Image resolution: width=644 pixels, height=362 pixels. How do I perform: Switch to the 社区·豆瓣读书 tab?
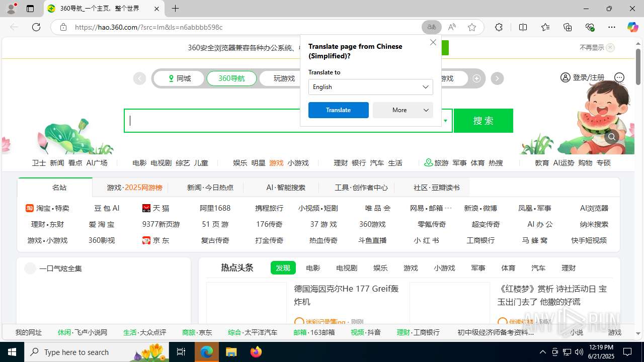[436, 188]
